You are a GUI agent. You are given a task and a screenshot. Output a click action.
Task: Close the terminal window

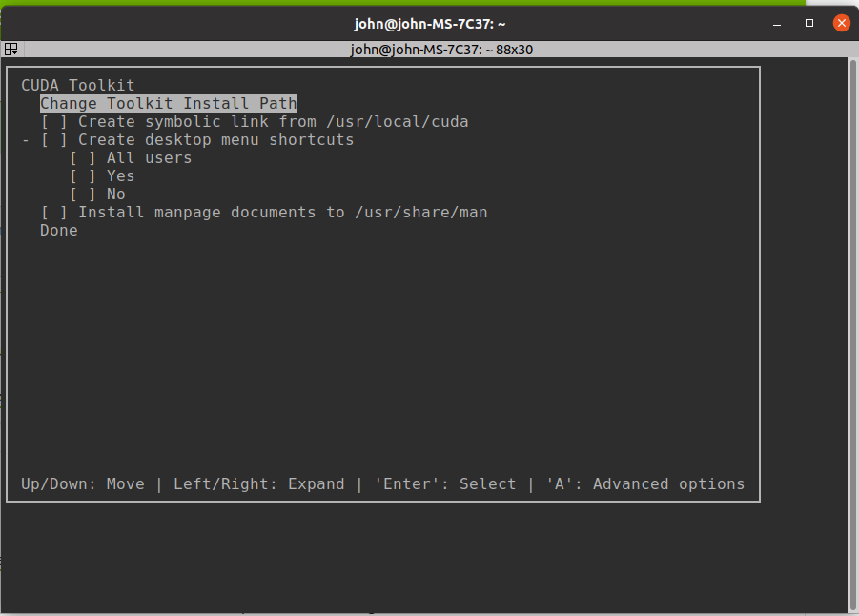[842, 23]
